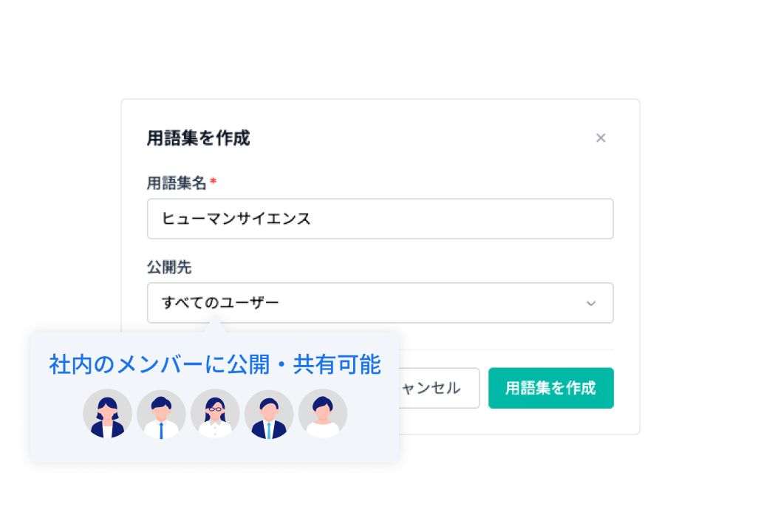Click the woman in navy suit avatar
The height and width of the screenshot is (532, 761).
[107, 414]
